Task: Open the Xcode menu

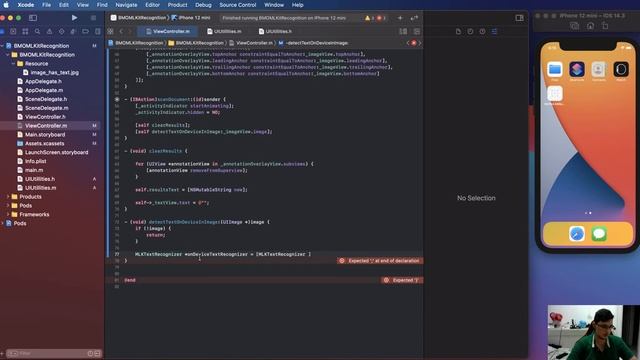Action: click(26, 5)
